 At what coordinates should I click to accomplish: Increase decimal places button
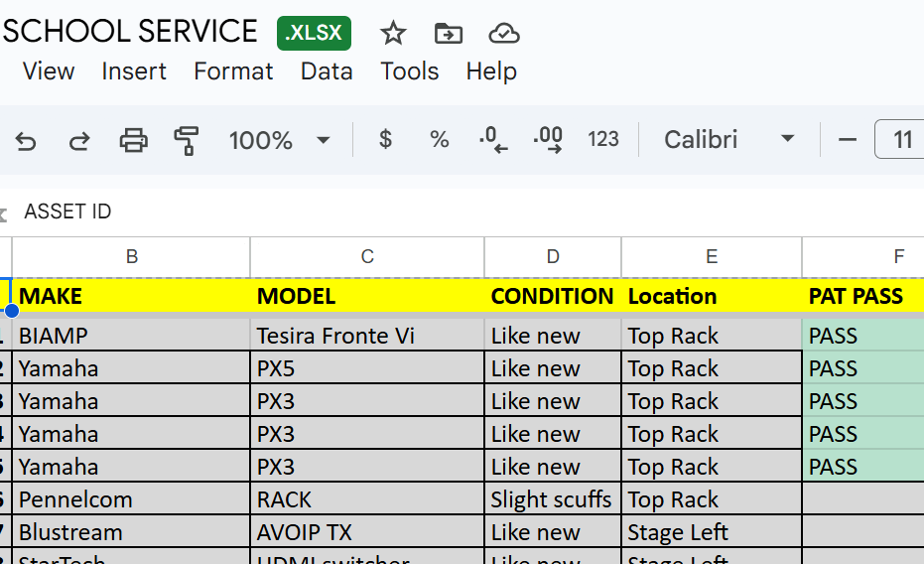tap(548, 140)
